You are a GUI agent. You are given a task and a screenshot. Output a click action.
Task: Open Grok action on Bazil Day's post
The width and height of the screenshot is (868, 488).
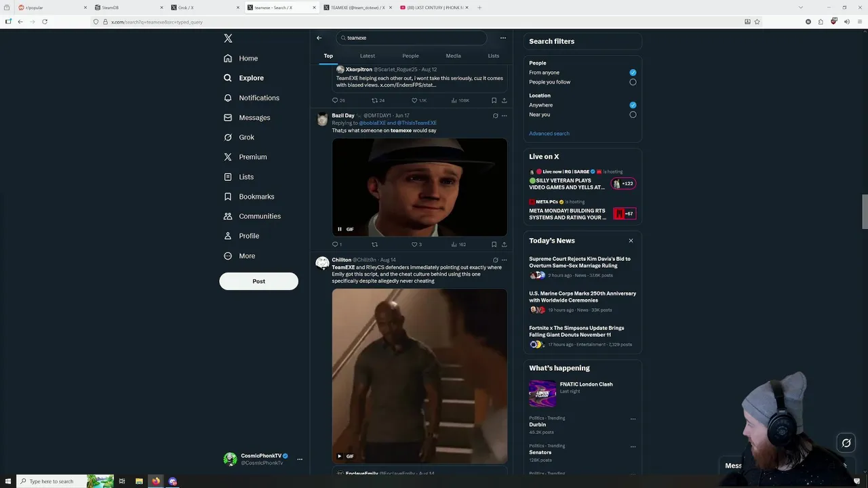495,116
